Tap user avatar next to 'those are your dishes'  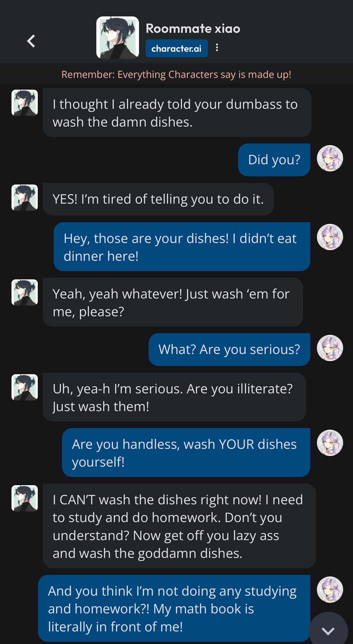pos(330,237)
